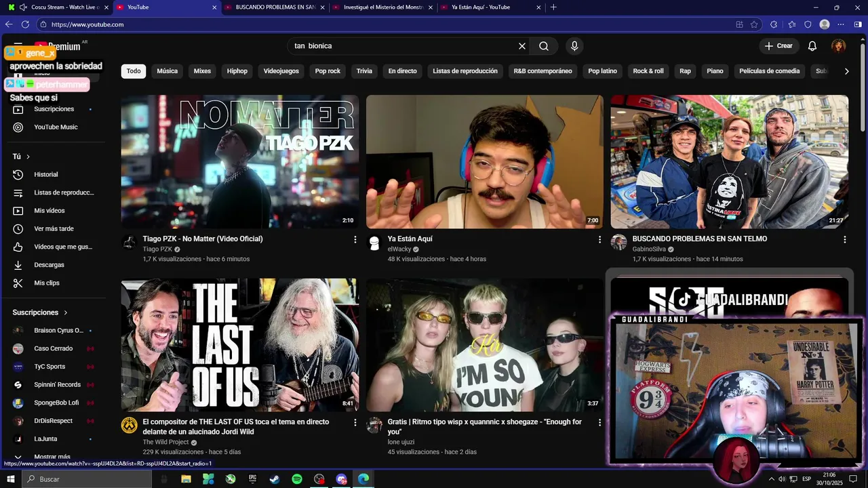Switch to Investigué el Misterio tab
Screen dimensions: 868x488
coord(381,7)
